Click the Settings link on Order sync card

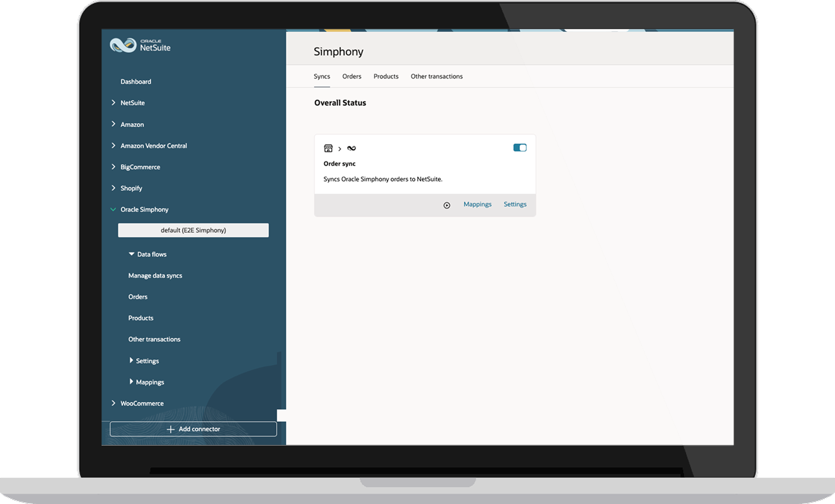(x=515, y=205)
